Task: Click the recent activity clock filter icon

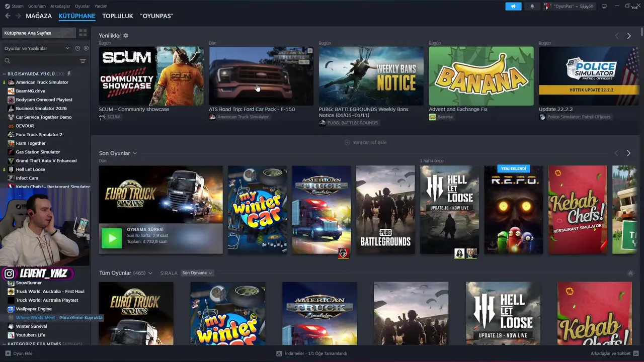Action: pos(77,48)
